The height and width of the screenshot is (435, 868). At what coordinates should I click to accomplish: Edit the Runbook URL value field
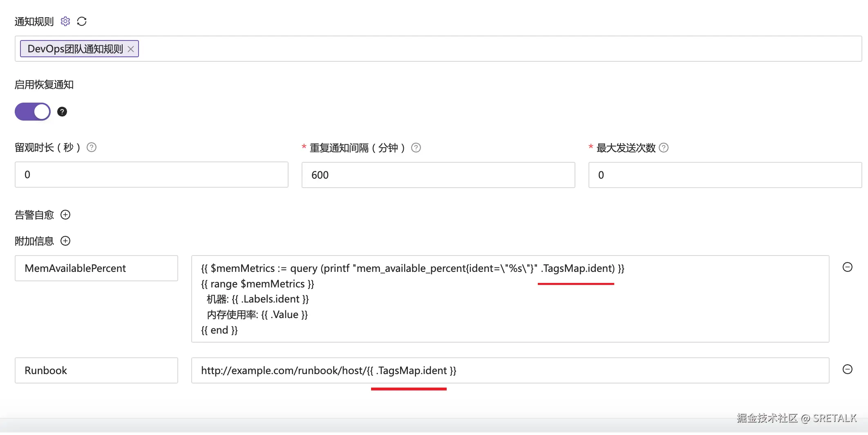click(x=510, y=370)
